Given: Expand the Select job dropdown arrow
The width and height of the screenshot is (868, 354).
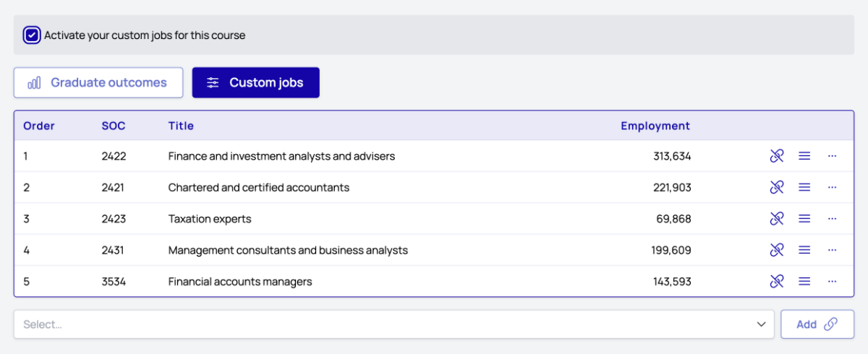Looking at the screenshot, I should pyautogui.click(x=761, y=324).
